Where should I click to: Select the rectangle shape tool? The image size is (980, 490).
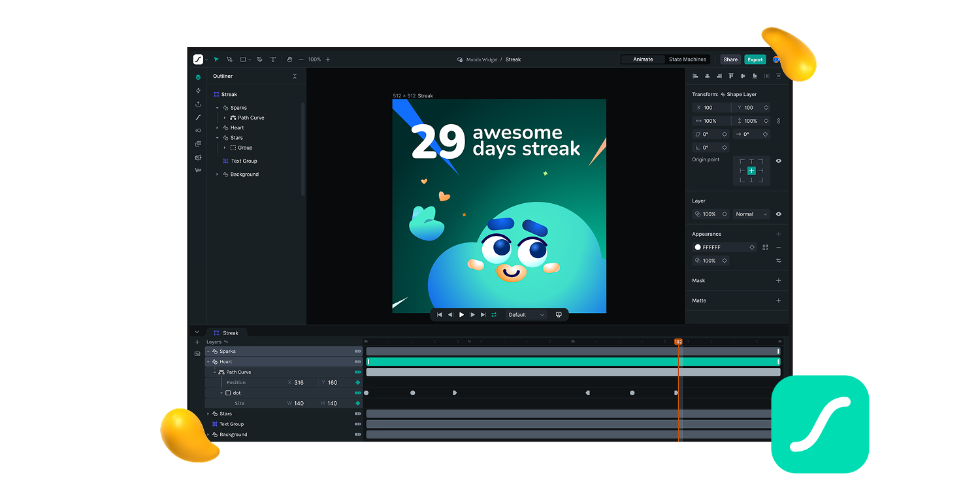(x=243, y=59)
